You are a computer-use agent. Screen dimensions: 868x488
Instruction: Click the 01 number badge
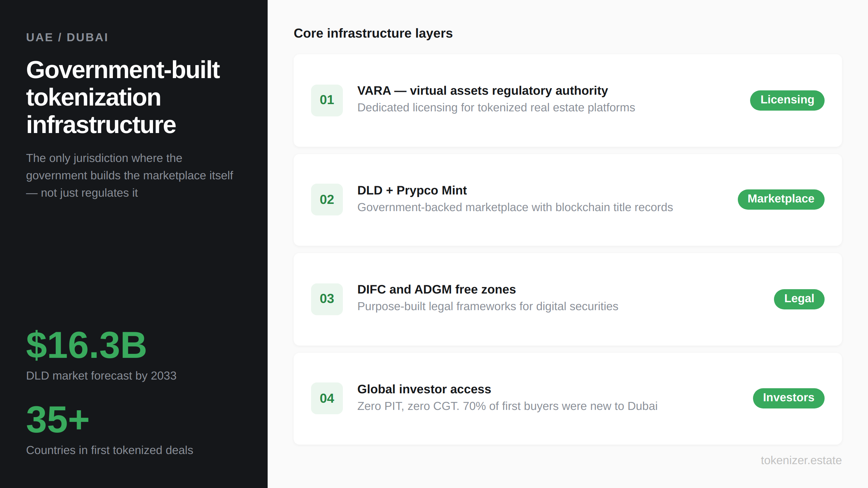(327, 100)
